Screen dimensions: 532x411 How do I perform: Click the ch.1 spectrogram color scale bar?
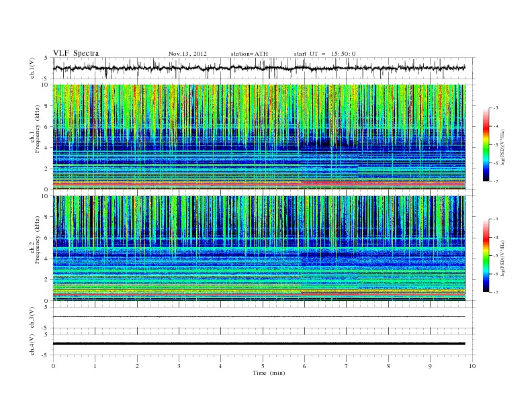[486, 144]
